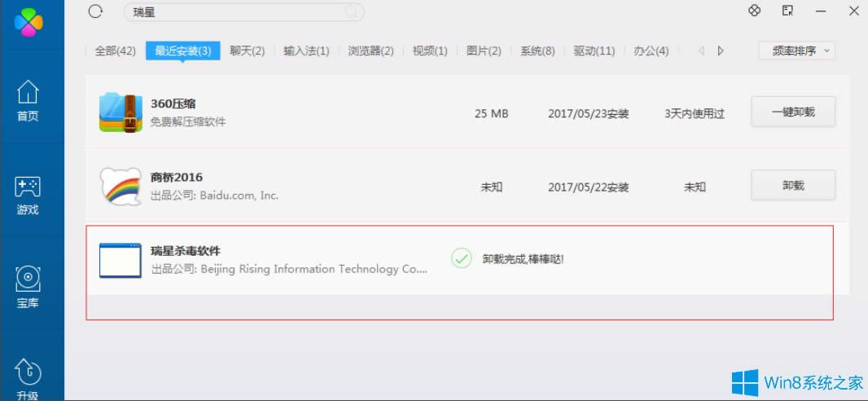This screenshot has width=868, height=401.
Task: Select the 瑞星杀毒软件 name text
Action: point(186,251)
